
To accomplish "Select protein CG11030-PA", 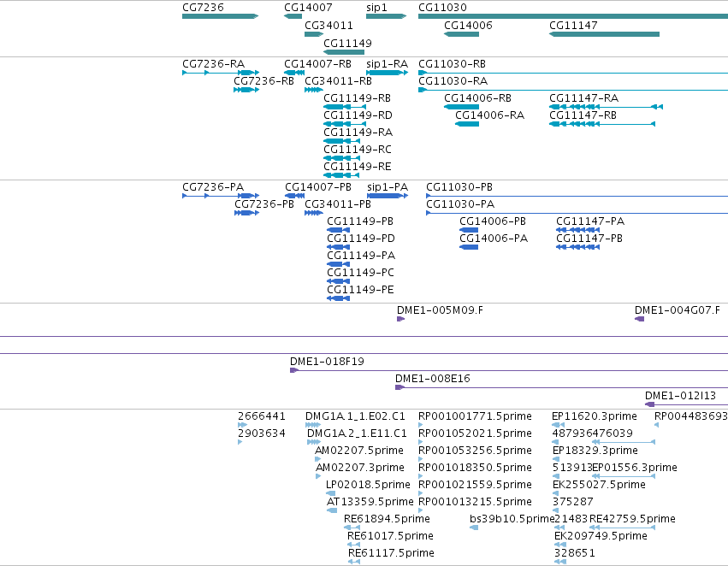I will point(577,213).
